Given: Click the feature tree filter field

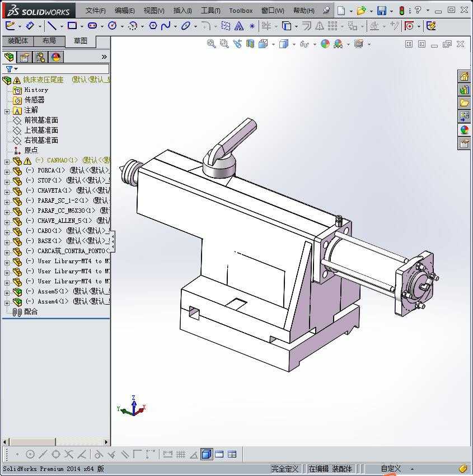Looking at the screenshot, I should (56, 69).
